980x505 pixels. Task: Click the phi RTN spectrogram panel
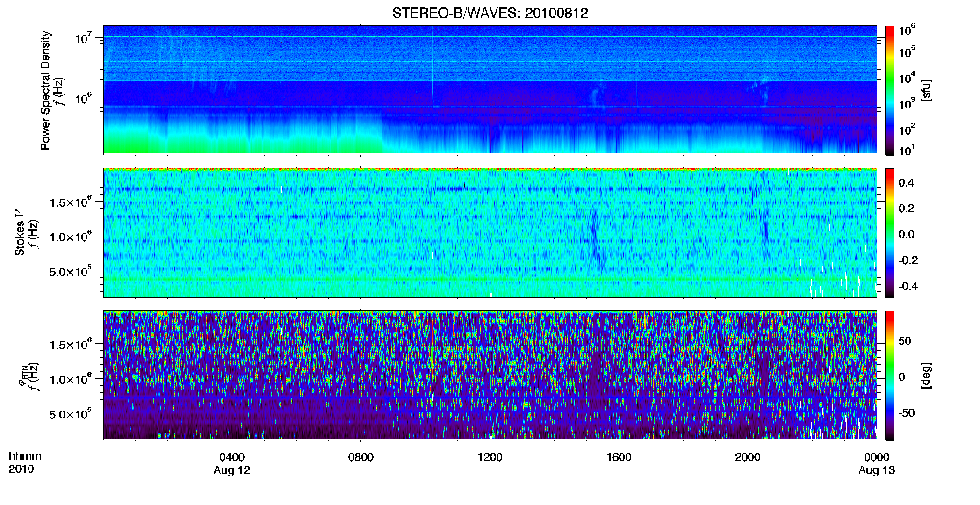point(490,375)
